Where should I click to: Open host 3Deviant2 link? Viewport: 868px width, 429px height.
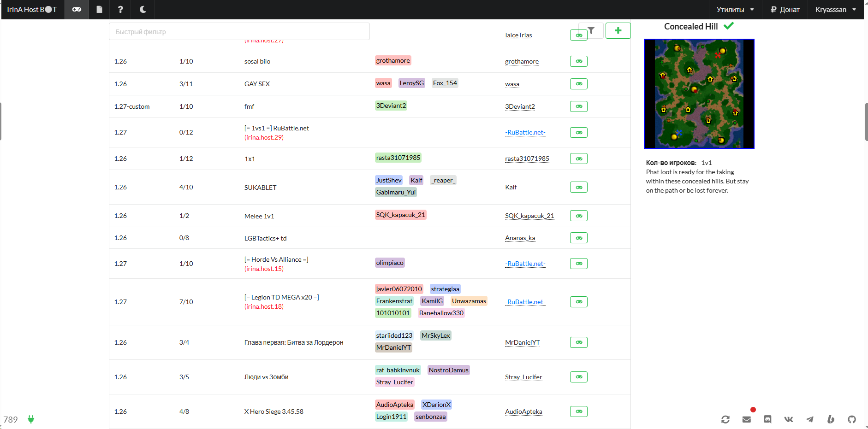[520, 106]
